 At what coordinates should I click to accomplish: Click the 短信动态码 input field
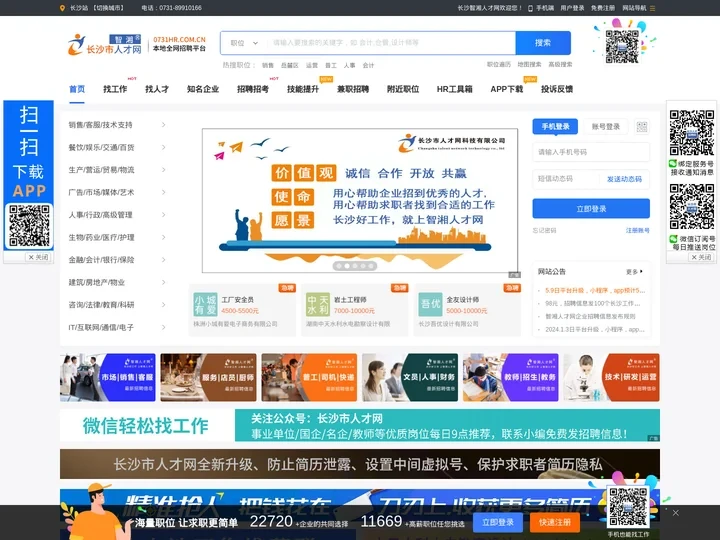(566, 179)
